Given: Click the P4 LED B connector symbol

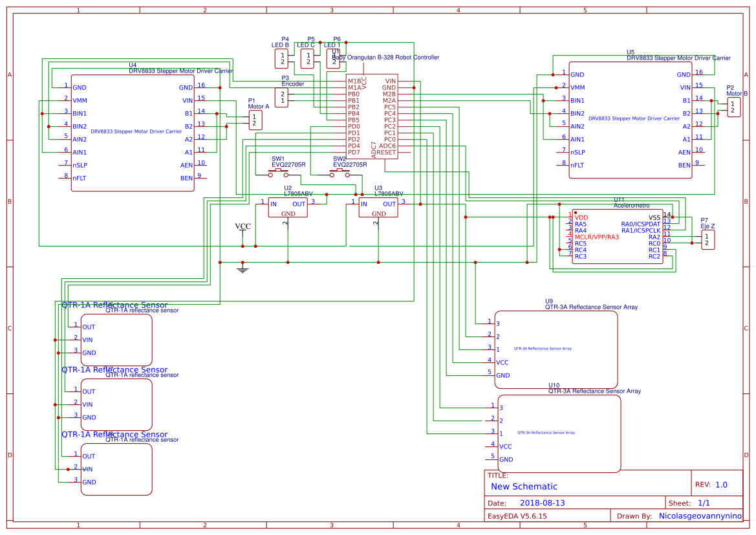Looking at the screenshot, I should pos(281,58).
